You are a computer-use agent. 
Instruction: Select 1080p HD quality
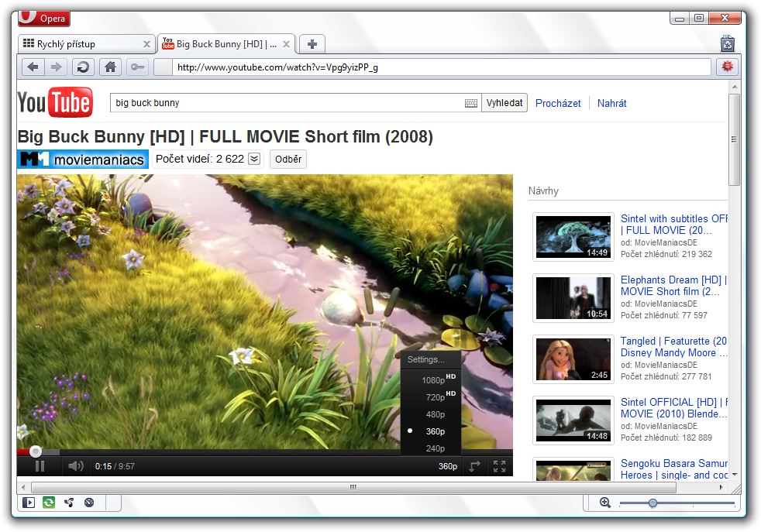coord(431,379)
